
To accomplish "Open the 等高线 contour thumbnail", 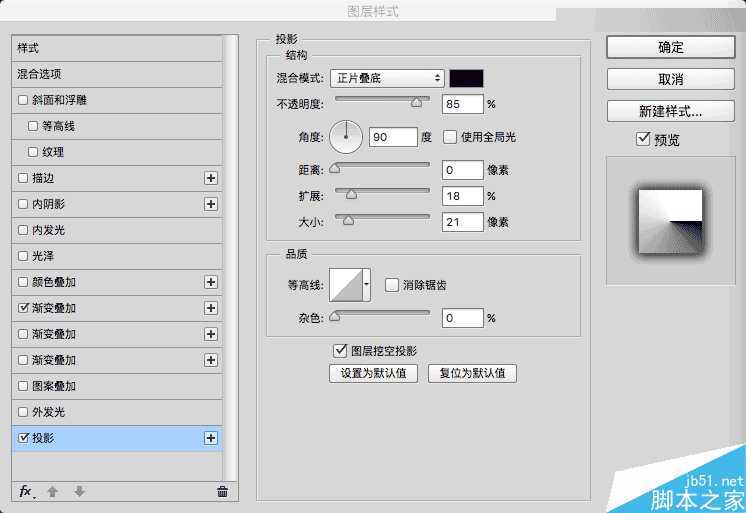I will tap(346, 285).
